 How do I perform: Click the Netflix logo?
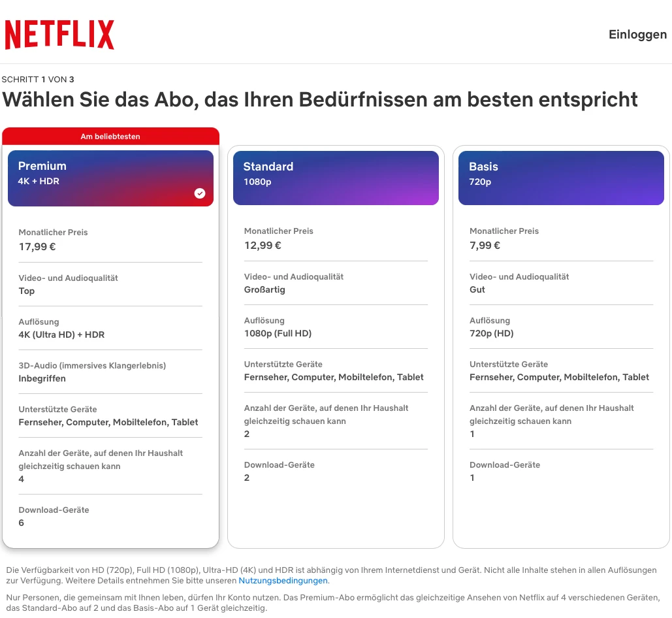tap(59, 35)
